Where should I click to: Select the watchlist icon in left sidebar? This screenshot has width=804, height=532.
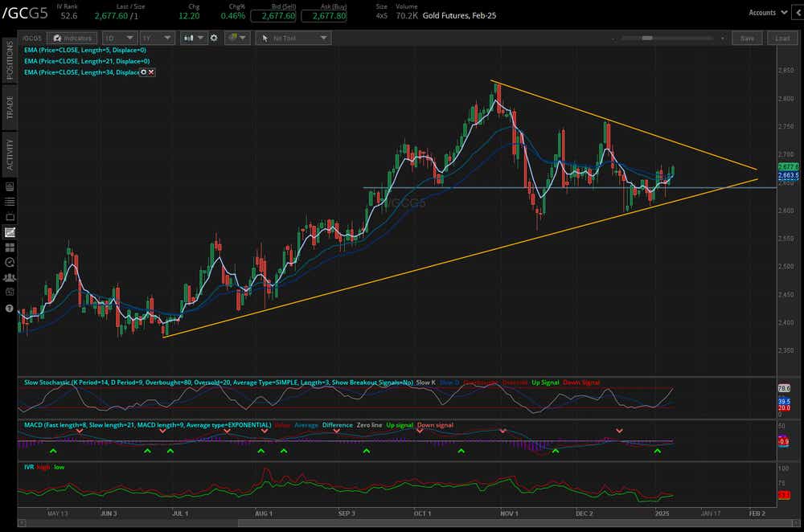9,202
